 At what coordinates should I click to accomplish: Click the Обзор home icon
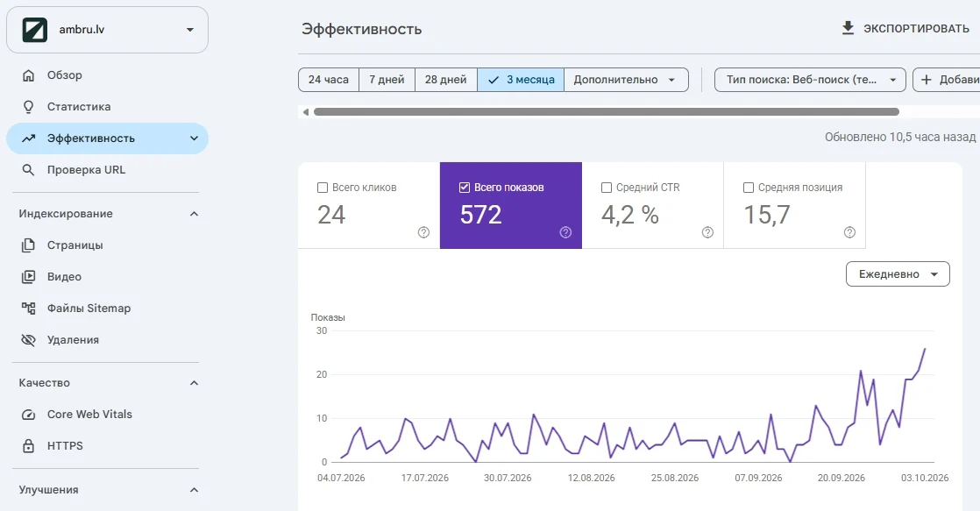pos(28,75)
